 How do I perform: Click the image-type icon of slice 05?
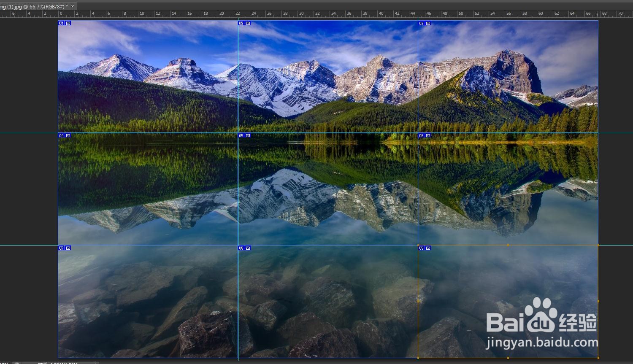click(x=248, y=135)
